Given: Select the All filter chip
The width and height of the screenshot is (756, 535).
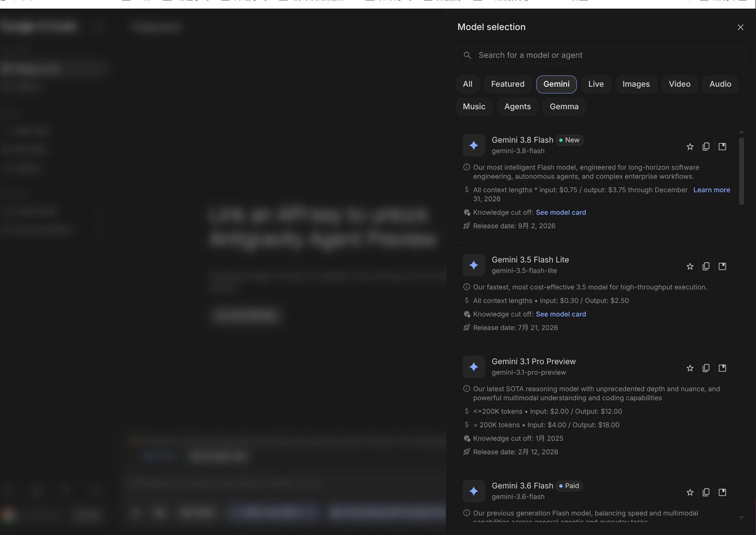Looking at the screenshot, I should click(468, 84).
